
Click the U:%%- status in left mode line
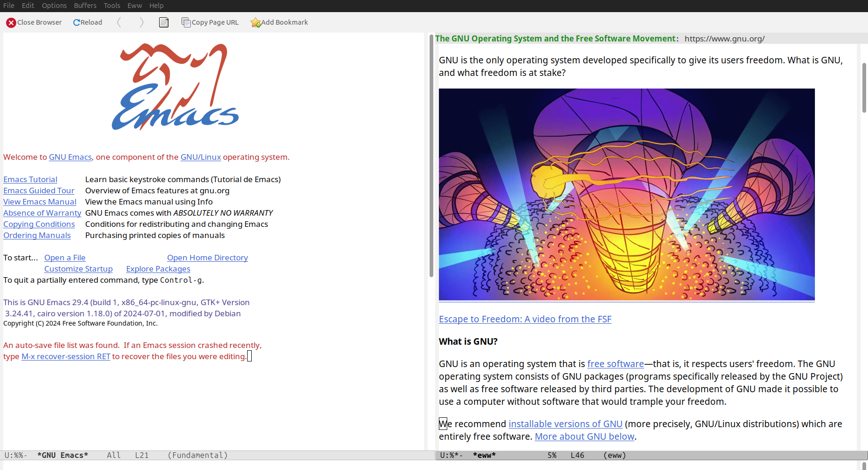(x=16, y=455)
